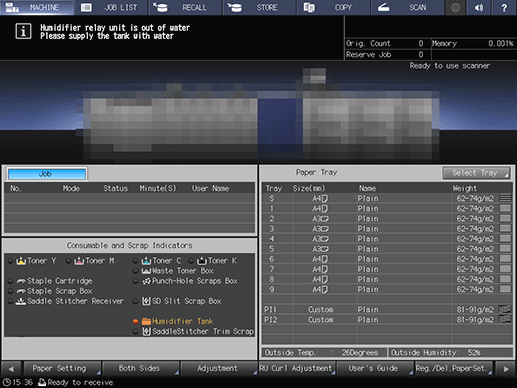517x388 pixels.
Task: Select the Job tab in job panel
Action: pos(47,174)
